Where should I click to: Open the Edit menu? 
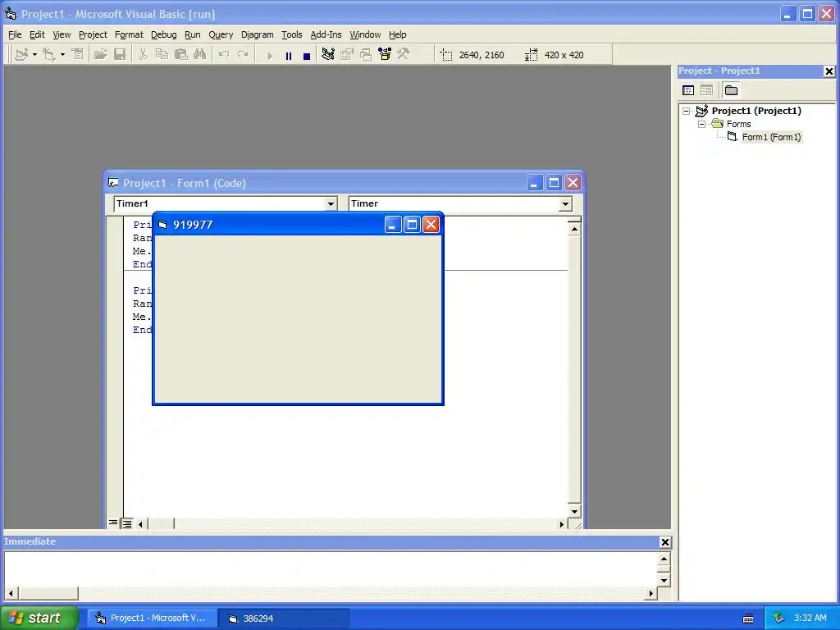click(x=37, y=34)
